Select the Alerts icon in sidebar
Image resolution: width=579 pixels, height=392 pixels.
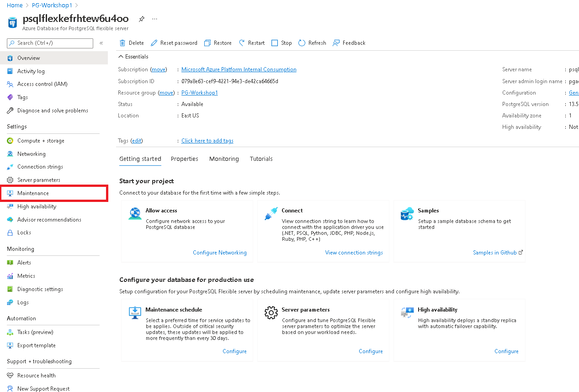[x=10, y=262]
